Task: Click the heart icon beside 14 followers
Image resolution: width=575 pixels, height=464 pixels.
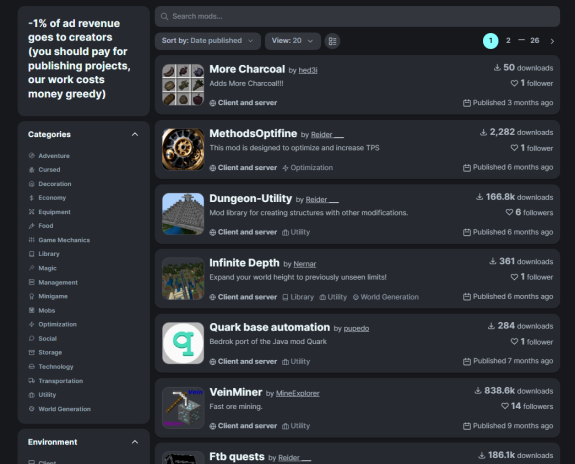Action: click(505, 406)
